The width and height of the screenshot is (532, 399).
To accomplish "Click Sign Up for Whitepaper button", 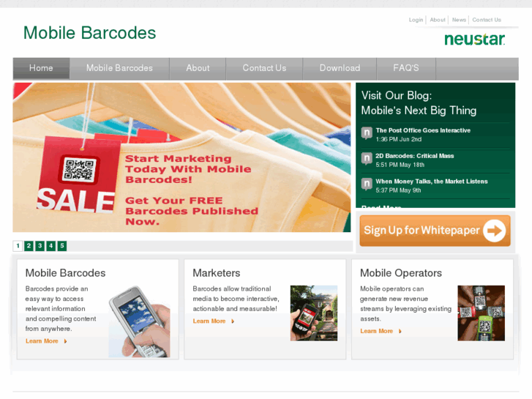I will 435,231.
